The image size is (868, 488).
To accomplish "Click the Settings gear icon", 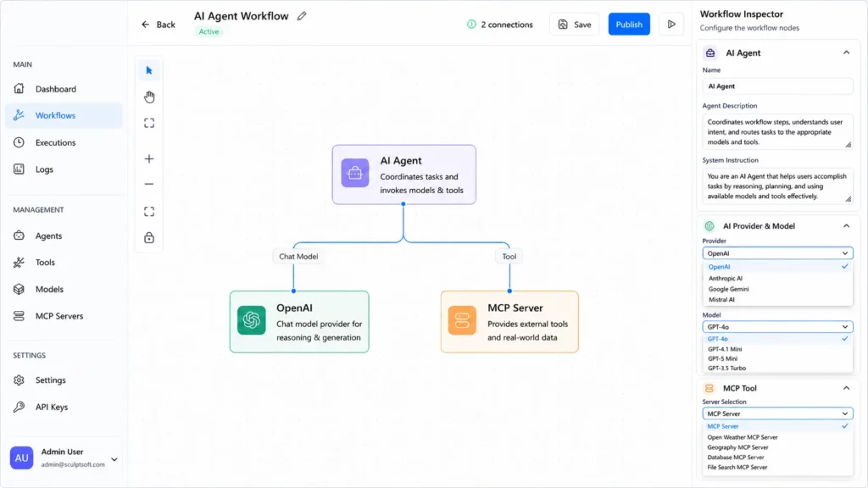I will [19, 380].
